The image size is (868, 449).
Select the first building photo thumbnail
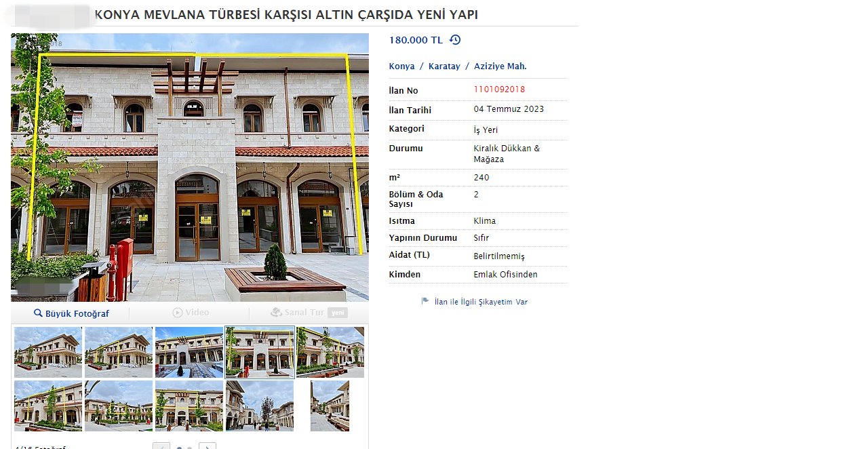pos(48,352)
